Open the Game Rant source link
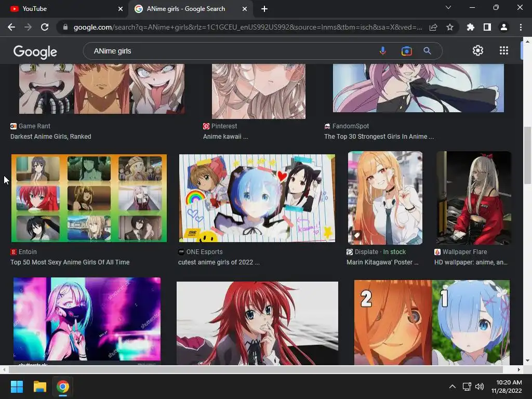This screenshot has height=399, width=532. (30, 126)
